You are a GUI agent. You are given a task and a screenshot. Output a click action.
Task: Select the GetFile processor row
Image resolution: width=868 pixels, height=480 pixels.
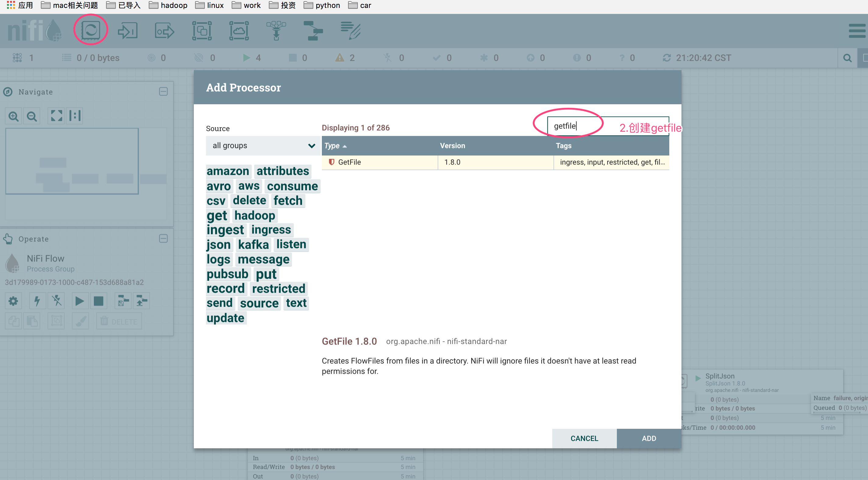[495, 162]
